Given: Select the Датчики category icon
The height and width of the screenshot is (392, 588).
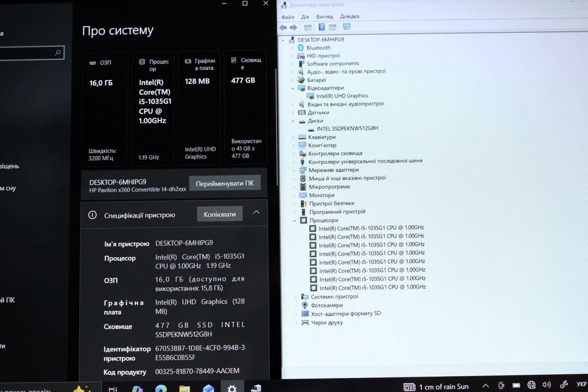Looking at the screenshot, I should (x=302, y=112).
